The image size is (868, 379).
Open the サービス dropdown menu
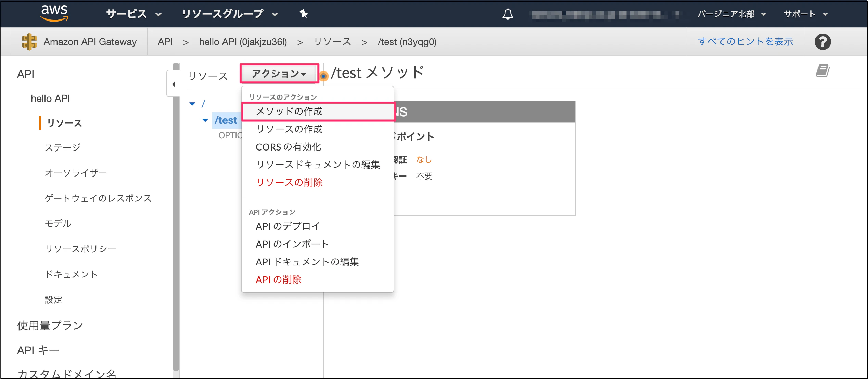point(134,14)
